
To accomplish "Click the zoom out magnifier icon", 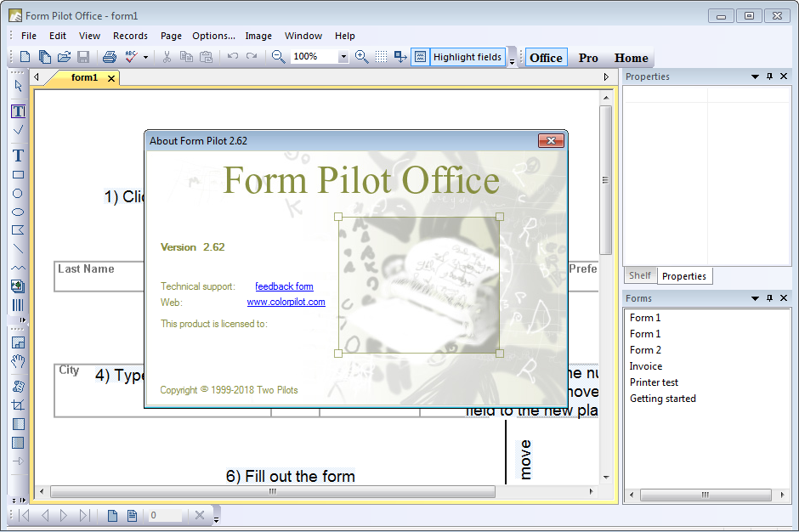I will pyautogui.click(x=278, y=57).
